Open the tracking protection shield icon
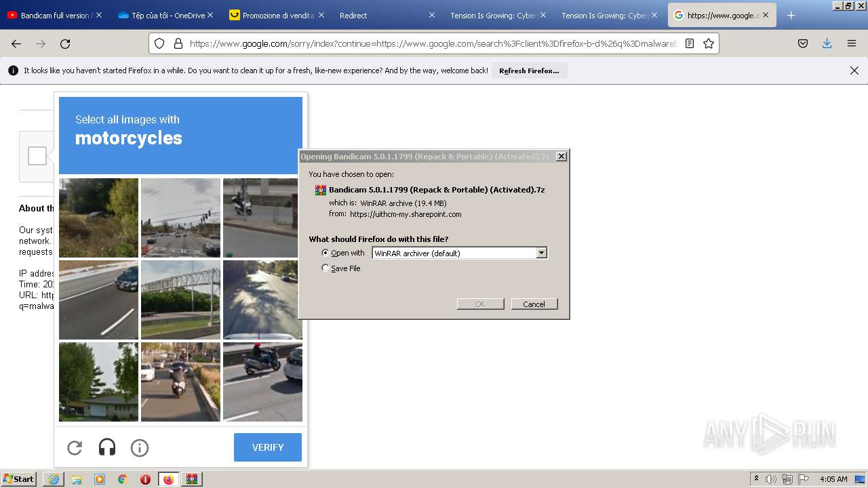 click(x=159, y=43)
